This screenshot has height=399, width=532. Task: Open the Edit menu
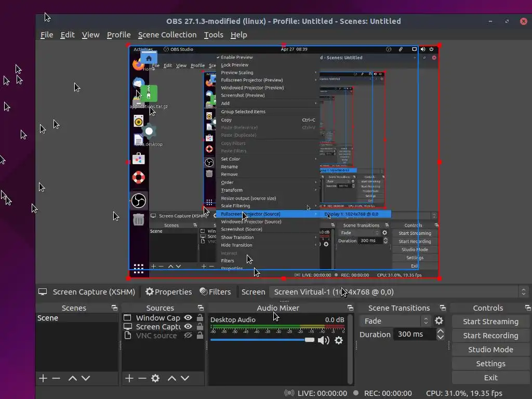click(x=67, y=35)
